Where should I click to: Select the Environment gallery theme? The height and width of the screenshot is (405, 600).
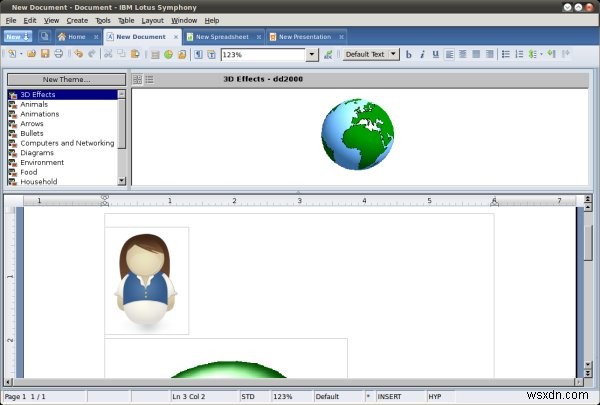[x=63, y=162]
